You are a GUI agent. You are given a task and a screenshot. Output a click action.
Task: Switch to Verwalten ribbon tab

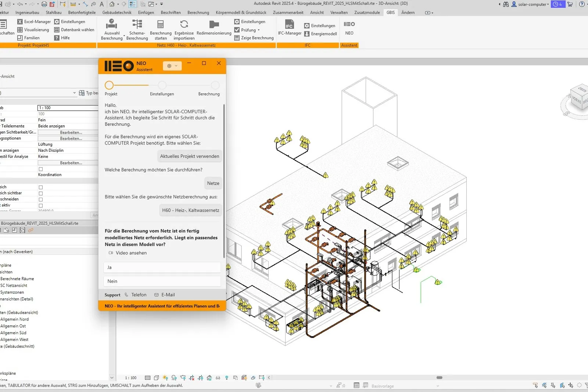[339, 12]
